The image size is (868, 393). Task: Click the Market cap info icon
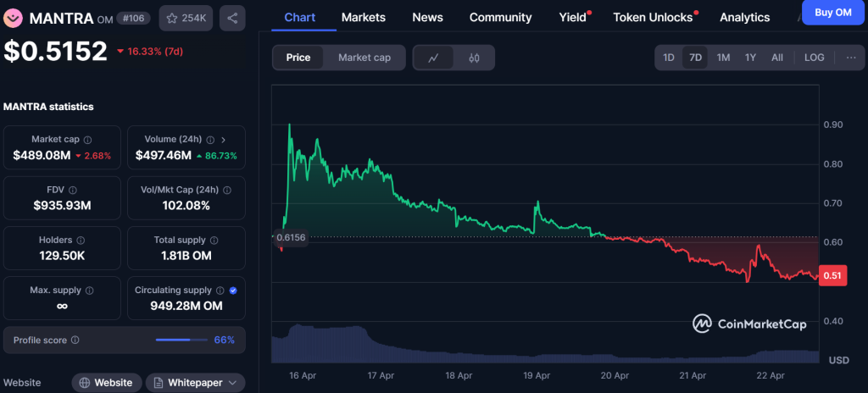(x=88, y=140)
